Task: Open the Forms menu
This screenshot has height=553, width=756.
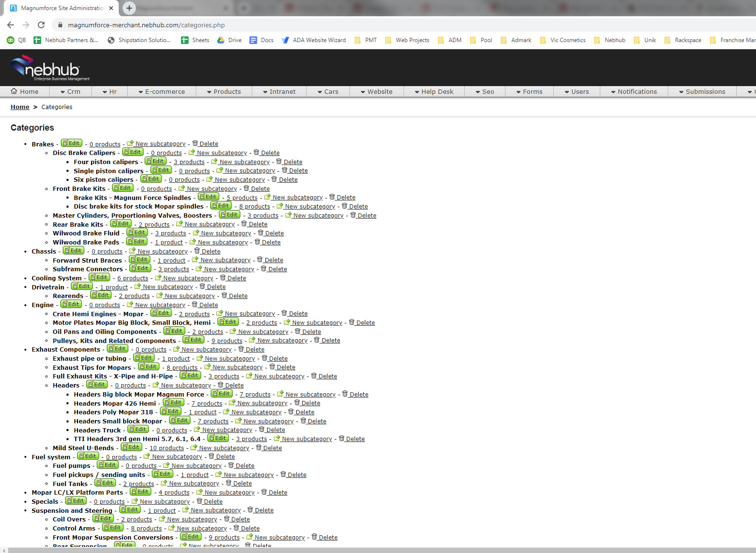Action: coord(529,91)
